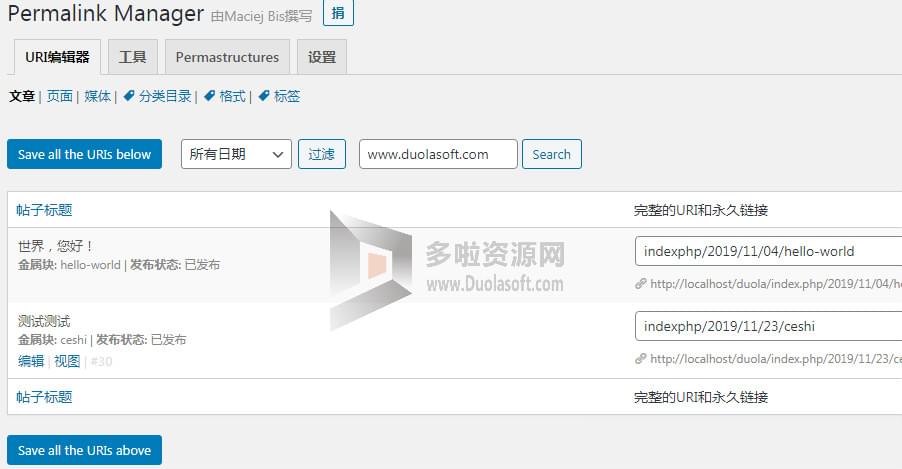Image resolution: width=902 pixels, height=469 pixels.
Task: Click the ceshi slug status text
Action: 74,340
